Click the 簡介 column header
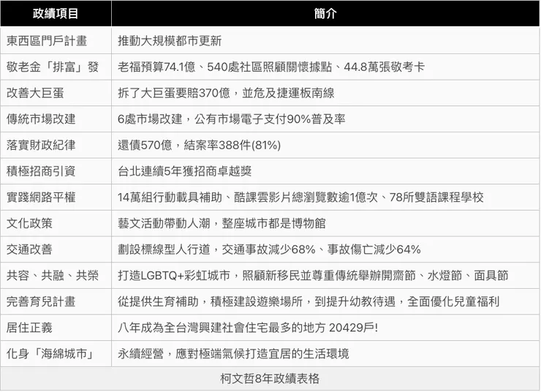 click(325, 13)
